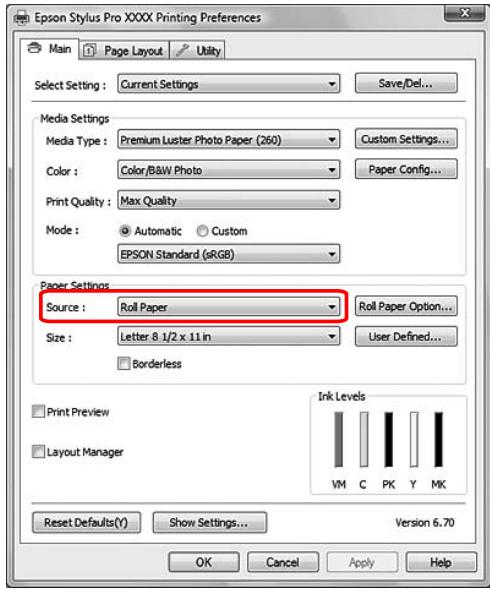
Task: Open the Page Layout tab
Action: (x=124, y=50)
